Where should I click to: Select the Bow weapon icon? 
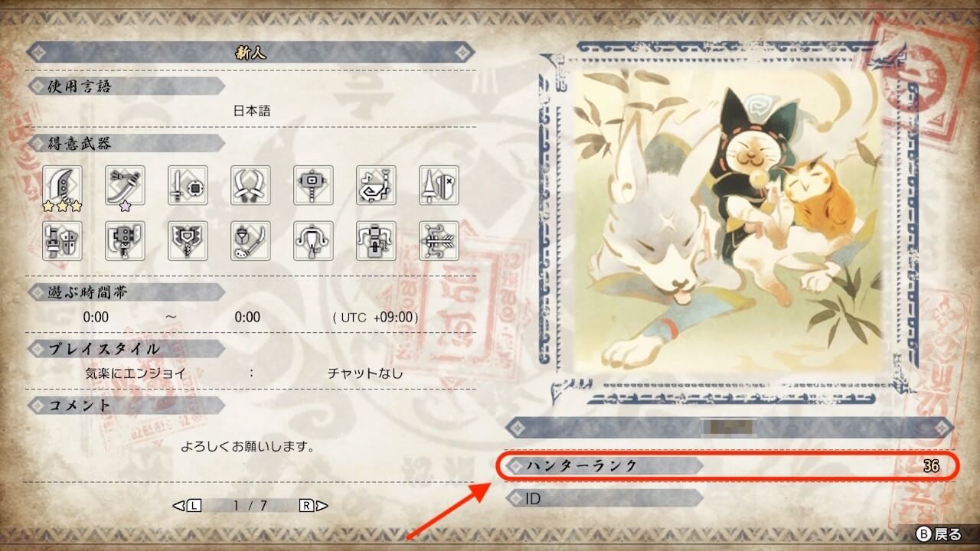tap(439, 241)
